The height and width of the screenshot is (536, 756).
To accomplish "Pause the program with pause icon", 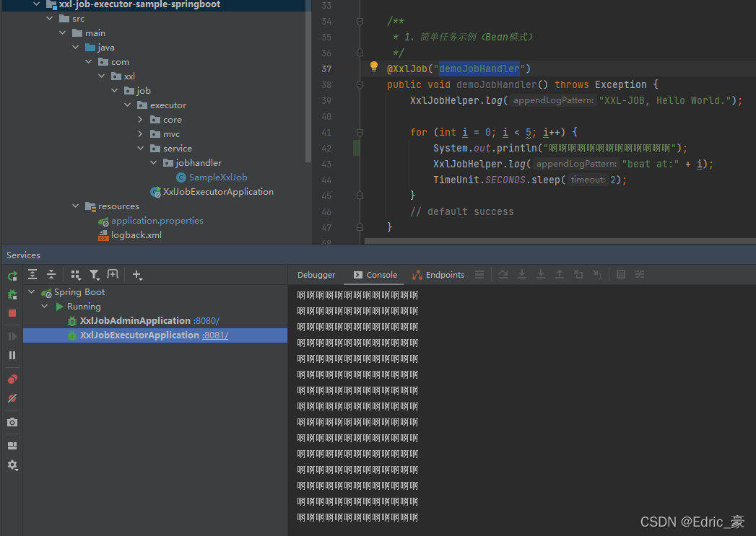I will tap(12, 356).
